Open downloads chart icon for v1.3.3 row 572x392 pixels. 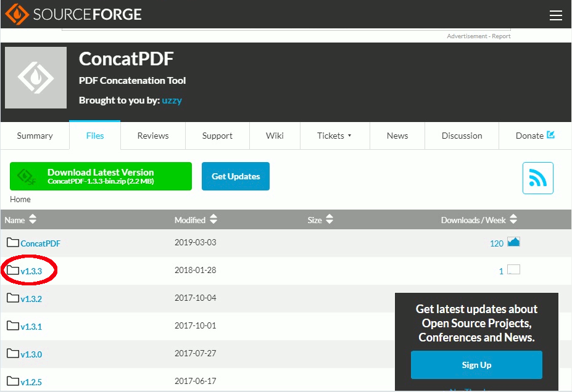tap(513, 269)
